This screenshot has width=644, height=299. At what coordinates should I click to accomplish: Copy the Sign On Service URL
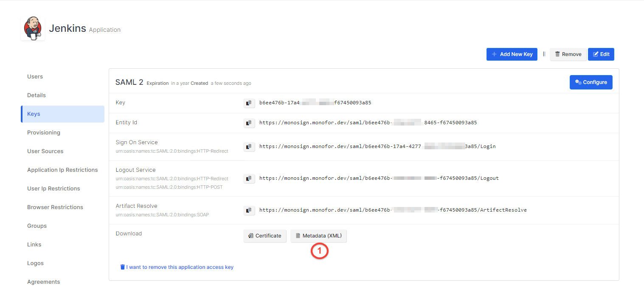[249, 147]
